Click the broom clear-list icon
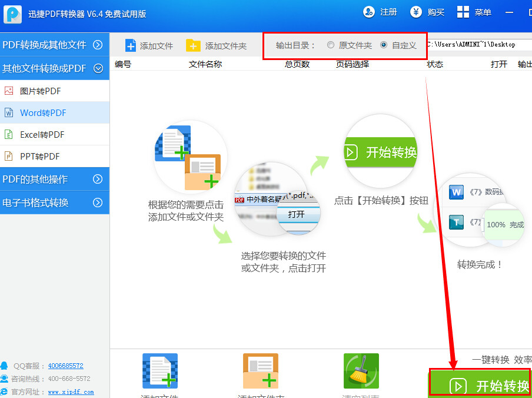Screen dimensions: 532x398 (361, 371)
